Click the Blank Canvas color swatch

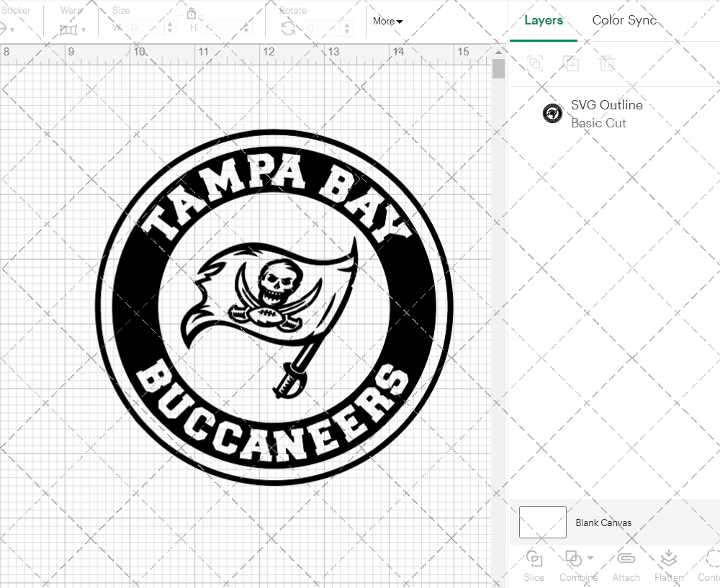pos(542,522)
